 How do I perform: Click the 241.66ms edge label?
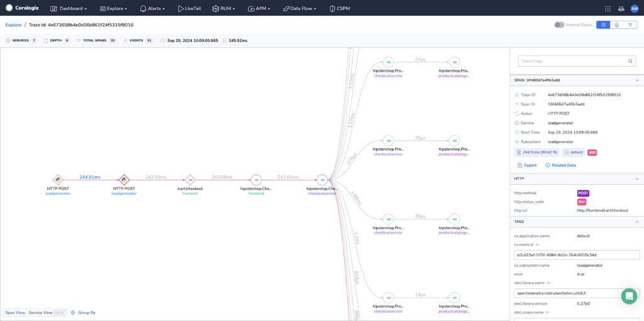(x=288, y=177)
